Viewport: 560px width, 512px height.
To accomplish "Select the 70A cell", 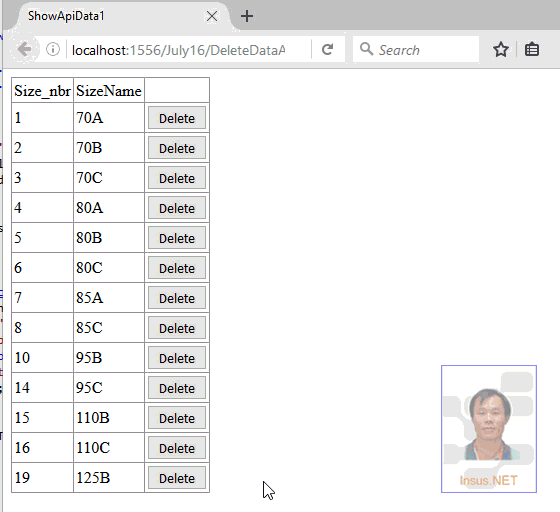I will [x=109, y=118].
